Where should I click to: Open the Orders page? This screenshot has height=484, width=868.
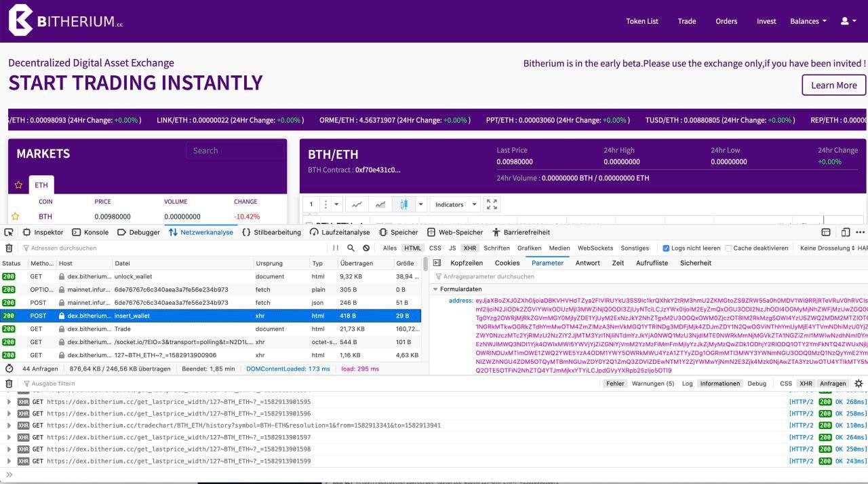click(x=726, y=21)
